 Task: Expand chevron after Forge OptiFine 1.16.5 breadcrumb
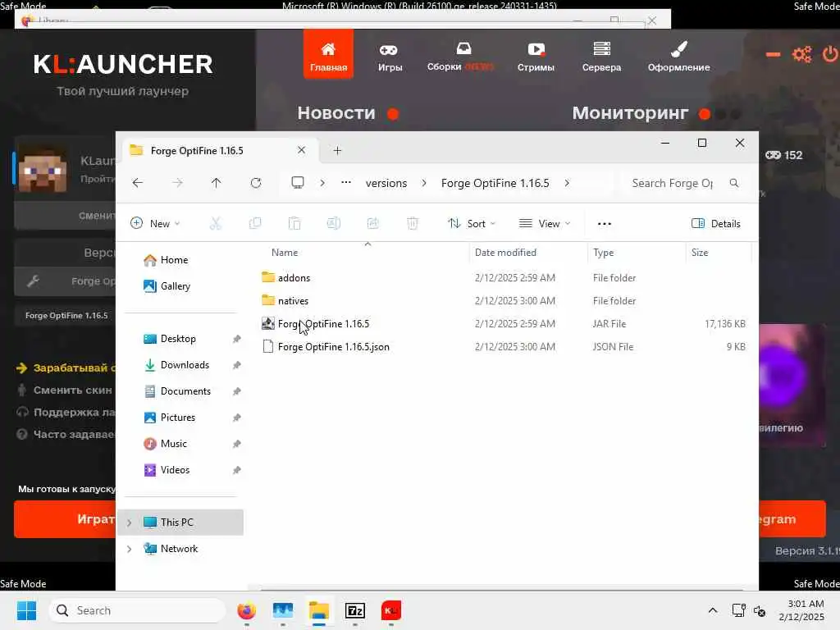click(x=567, y=183)
